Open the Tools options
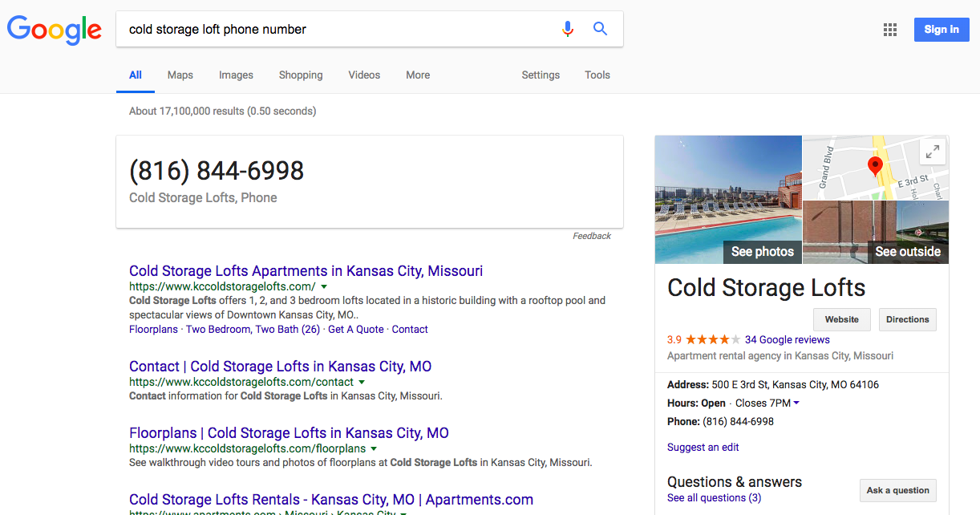980x515 pixels. click(x=597, y=75)
